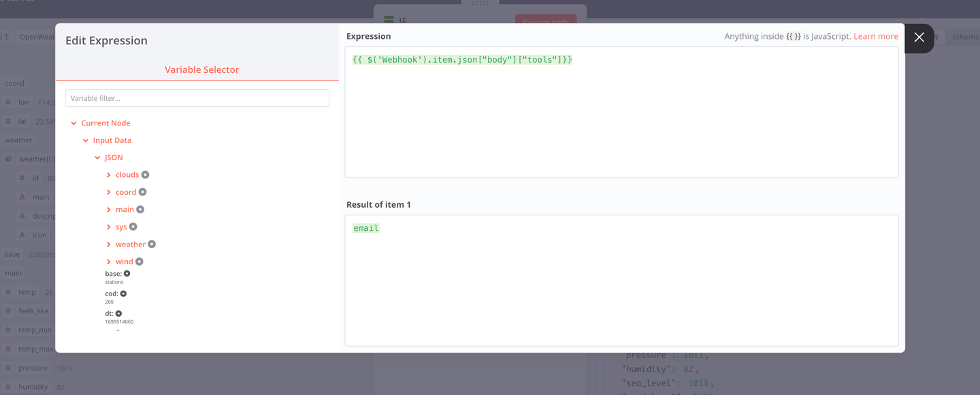Expand the clouds variable group
This screenshot has width=980, height=395.
point(109,175)
